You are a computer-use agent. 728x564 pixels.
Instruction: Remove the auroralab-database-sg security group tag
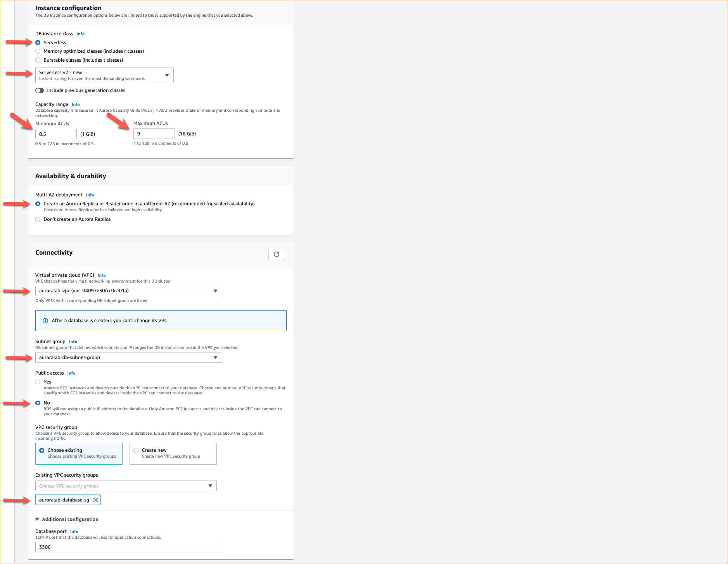[x=95, y=500]
